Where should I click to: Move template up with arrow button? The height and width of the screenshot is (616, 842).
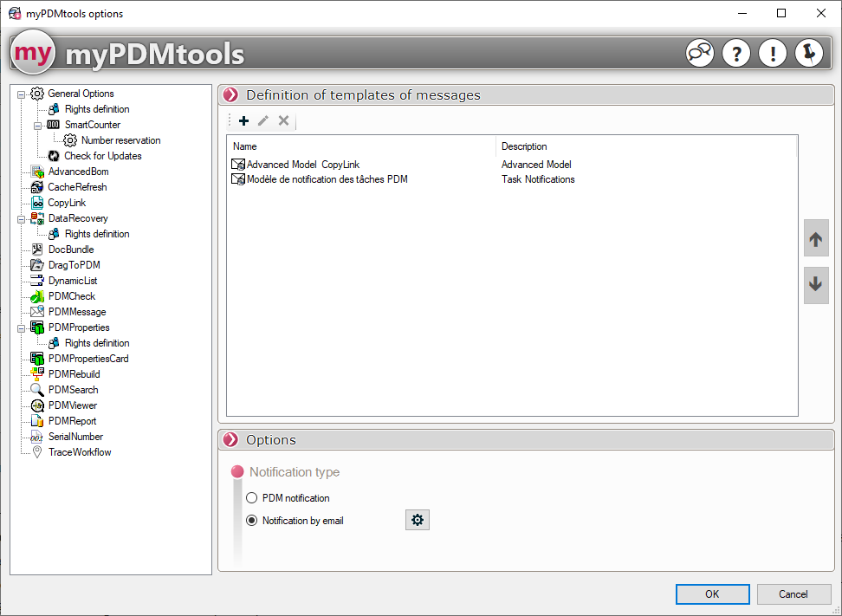point(816,238)
